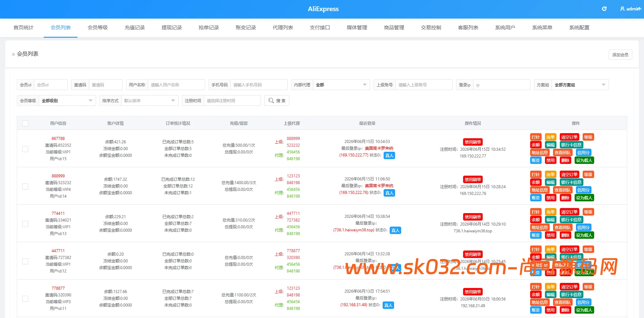Open the 交易控制 tab

431,28
